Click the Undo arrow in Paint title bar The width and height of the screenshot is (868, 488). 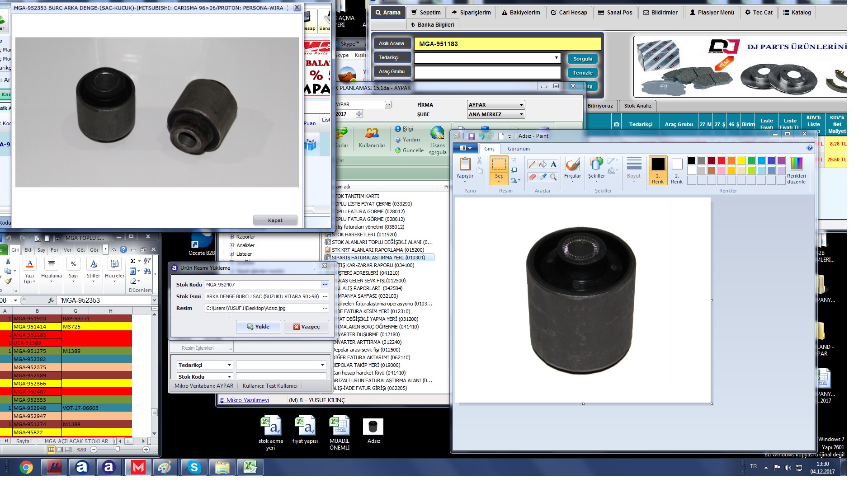click(481, 136)
